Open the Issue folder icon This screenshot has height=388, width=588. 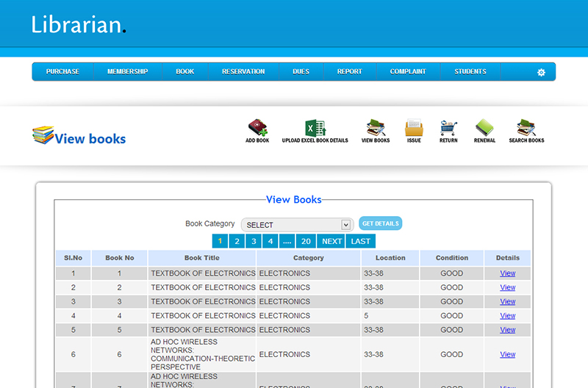click(x=414, y=128)
